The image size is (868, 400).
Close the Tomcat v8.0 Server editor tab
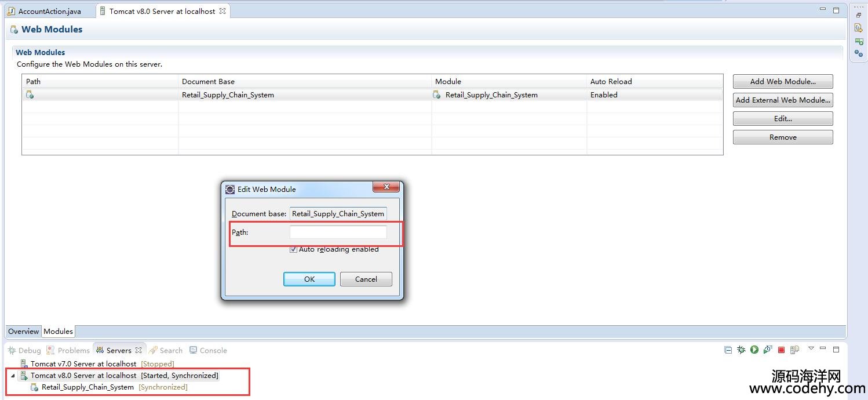[x=223, y=11]
